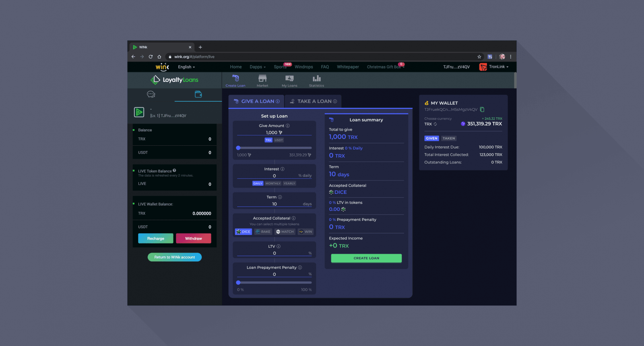
Task: Open the wallet sidebar tab icon
Action: pos(198,94)
